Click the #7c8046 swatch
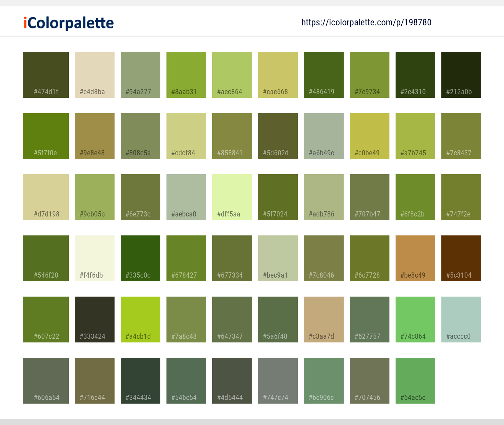This screenshot has width=504, height=425. tap(324, 258)
